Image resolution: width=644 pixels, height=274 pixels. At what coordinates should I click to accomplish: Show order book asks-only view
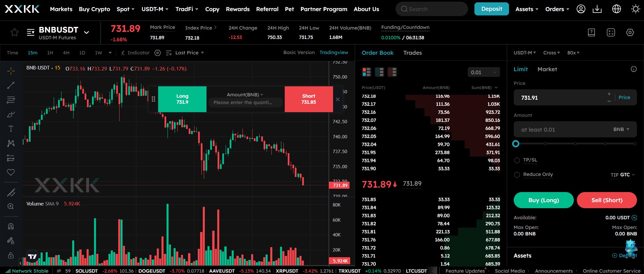coord(392,72)
